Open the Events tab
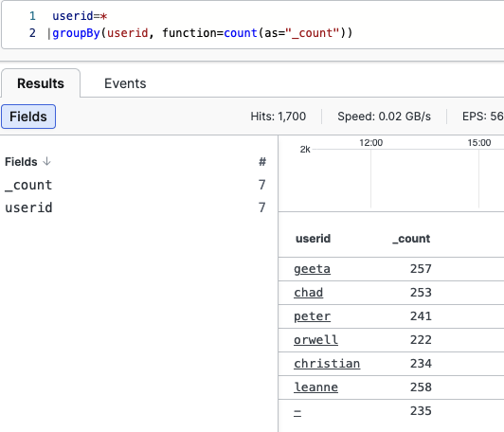 [125, 83]
